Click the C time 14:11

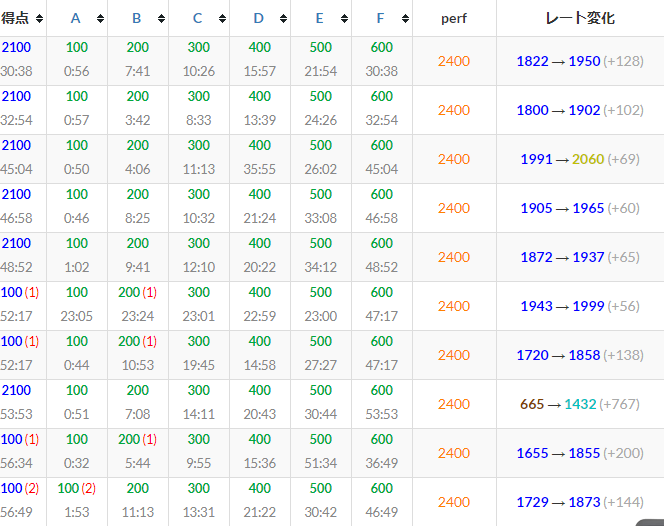click(x=199, y=414)
